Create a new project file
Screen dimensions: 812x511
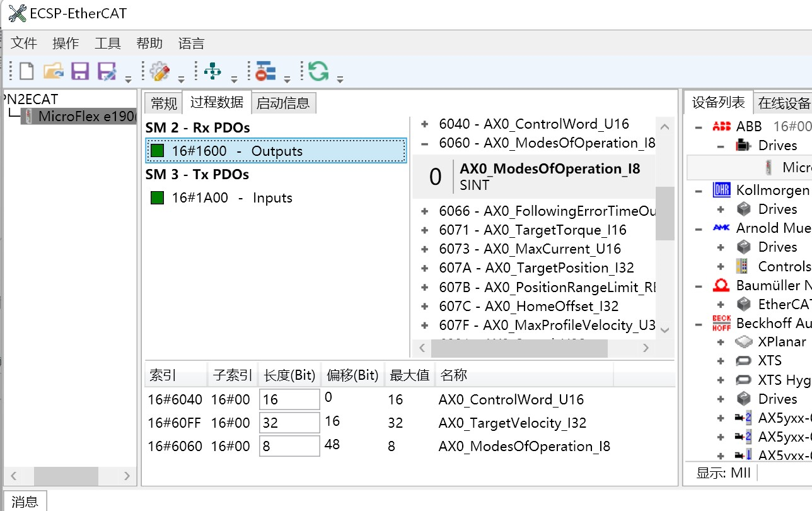tap(26, 71)
